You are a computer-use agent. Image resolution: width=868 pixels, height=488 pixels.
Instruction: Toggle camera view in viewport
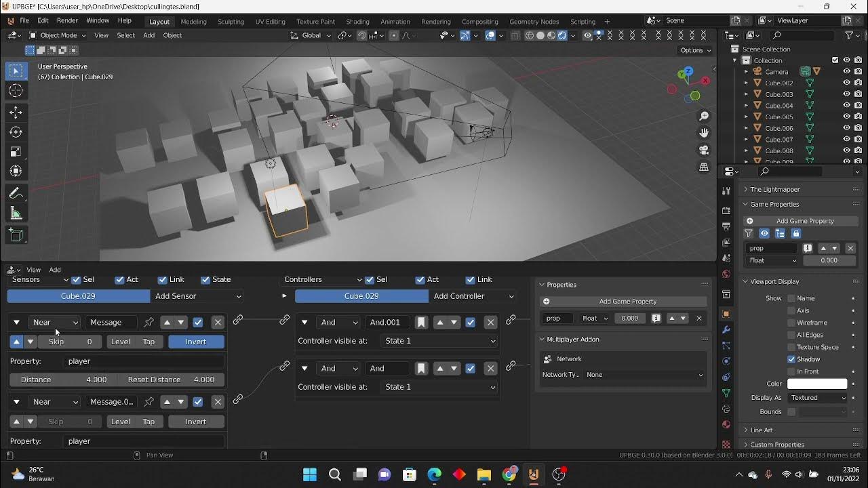tap(704, 150)
